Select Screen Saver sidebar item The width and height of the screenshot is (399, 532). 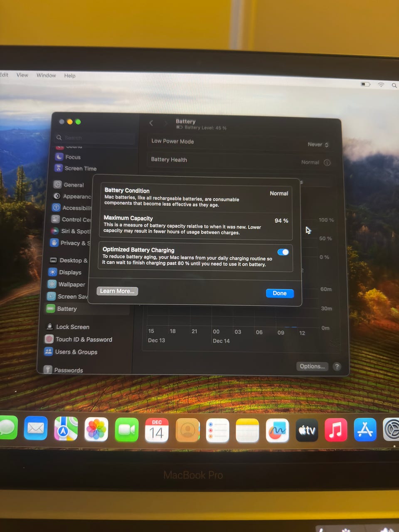pos(67,296)
